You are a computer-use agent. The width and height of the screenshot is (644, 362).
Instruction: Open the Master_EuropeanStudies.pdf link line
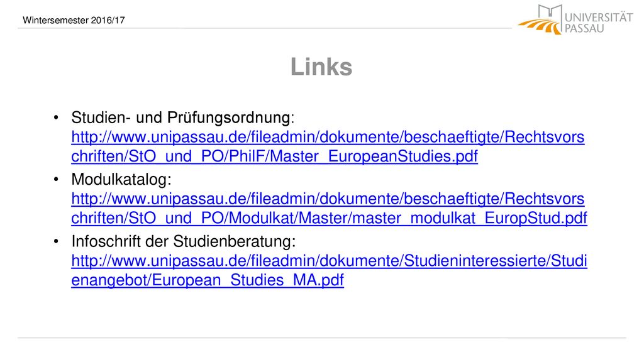pyautogui.click(x=274, y=156)
